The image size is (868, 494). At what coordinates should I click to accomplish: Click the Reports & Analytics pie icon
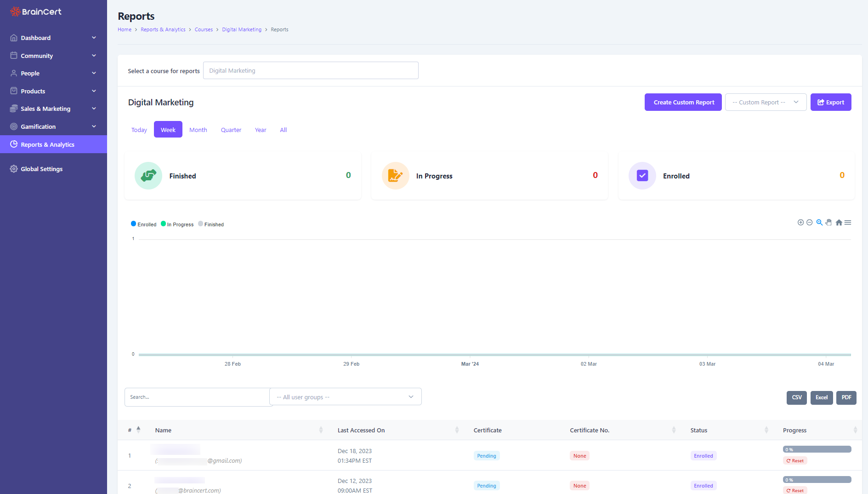(x=14, y=144)
